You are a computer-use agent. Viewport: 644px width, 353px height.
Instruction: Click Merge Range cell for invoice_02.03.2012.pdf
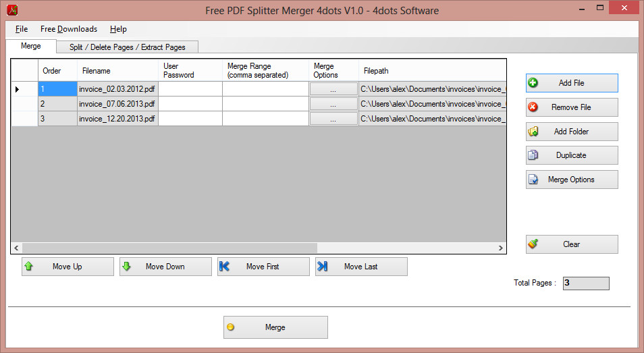coord(266,89)
